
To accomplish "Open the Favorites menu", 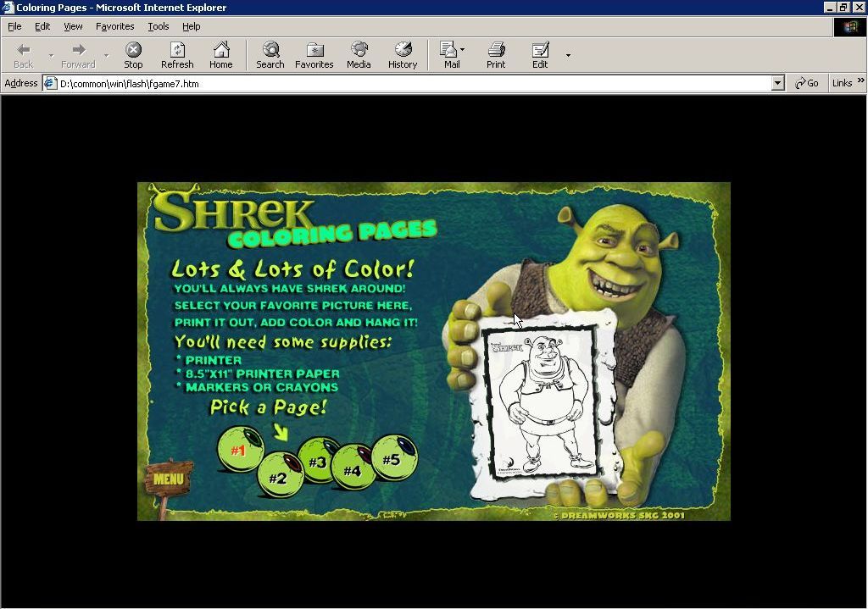I will coord(114,26).
